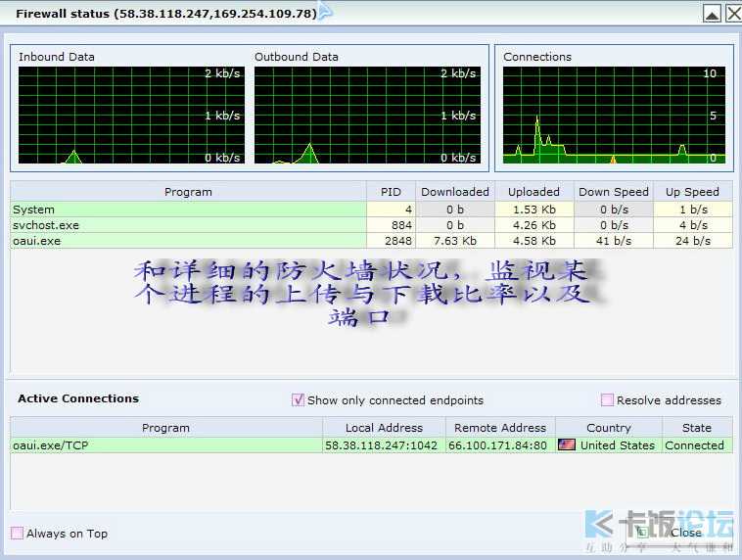Sort connections by Local Address header

pyautogui.click(x=384, y=428)
